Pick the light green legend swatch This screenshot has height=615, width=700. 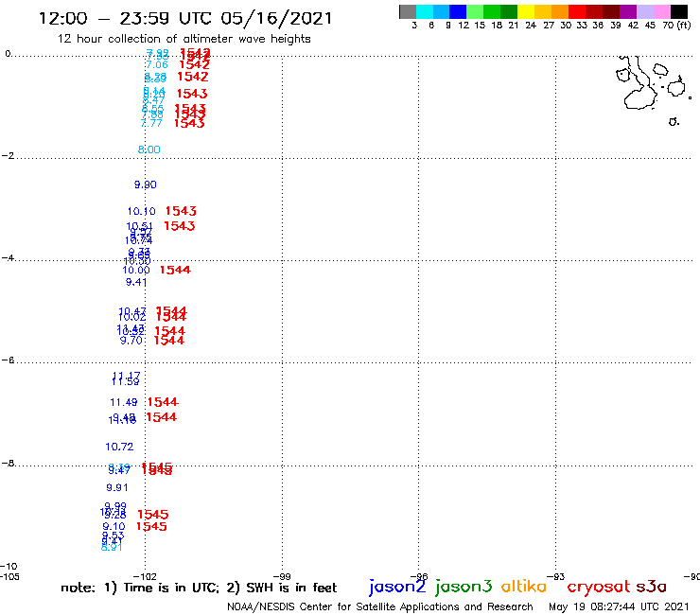click(475, 11)
